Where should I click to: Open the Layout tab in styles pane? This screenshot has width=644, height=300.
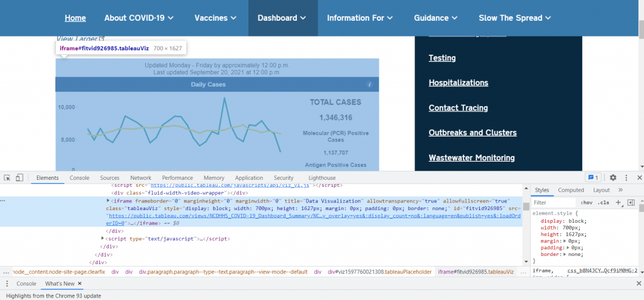(601, 190)
